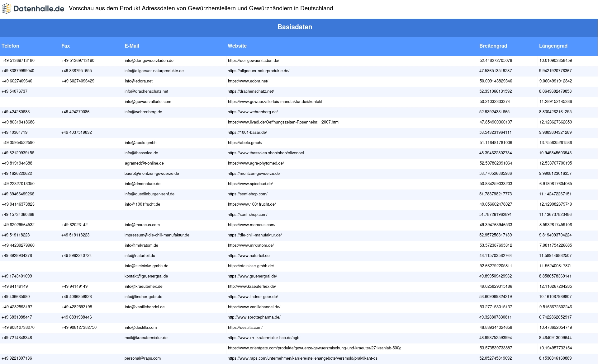Open the destilla.com website link

click(245, 328)
